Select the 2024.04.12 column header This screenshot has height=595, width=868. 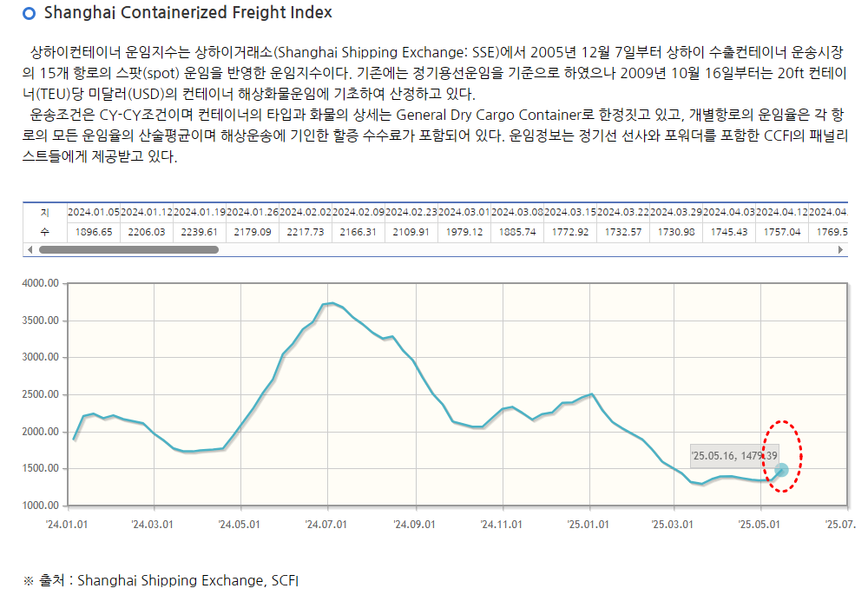pos(782,212)
